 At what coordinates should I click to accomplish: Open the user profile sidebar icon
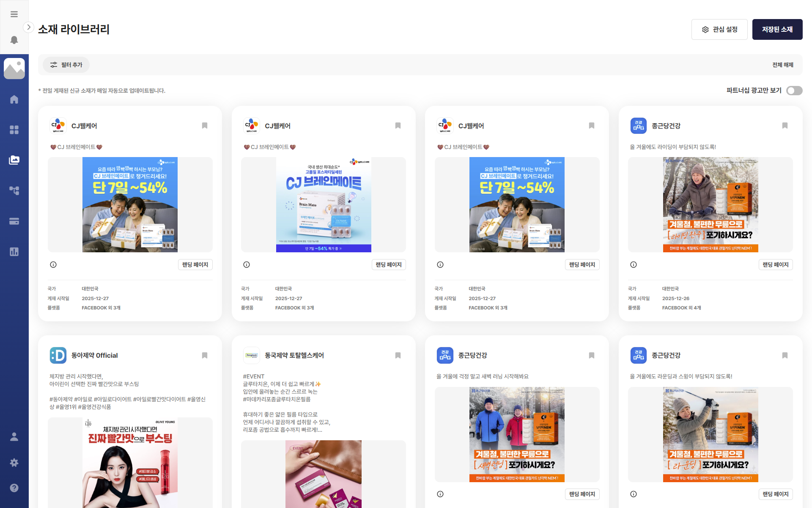(x=14, y=437)
